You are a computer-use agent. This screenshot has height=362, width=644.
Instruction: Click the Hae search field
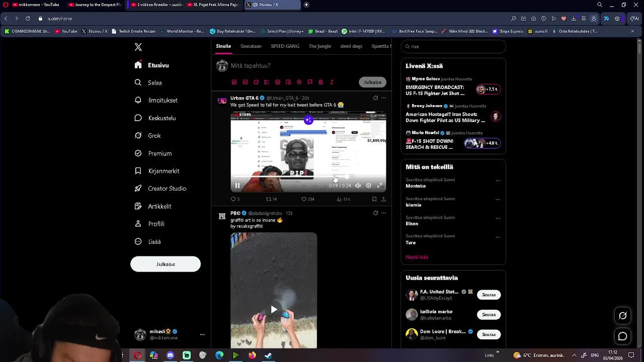[x=453, y=46]
